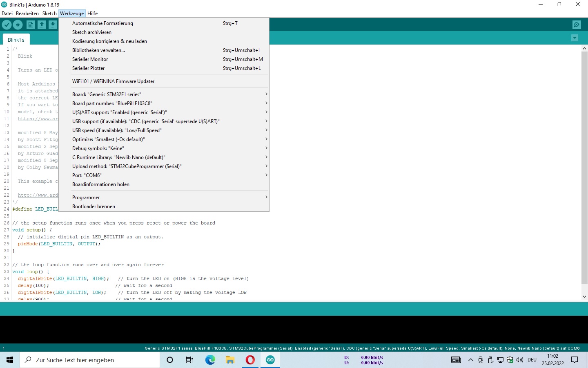This screenshot has height=368, width=588.
Task: Expand the Board "Generic STM32F1 series" submenu
Action: [164, 94]
